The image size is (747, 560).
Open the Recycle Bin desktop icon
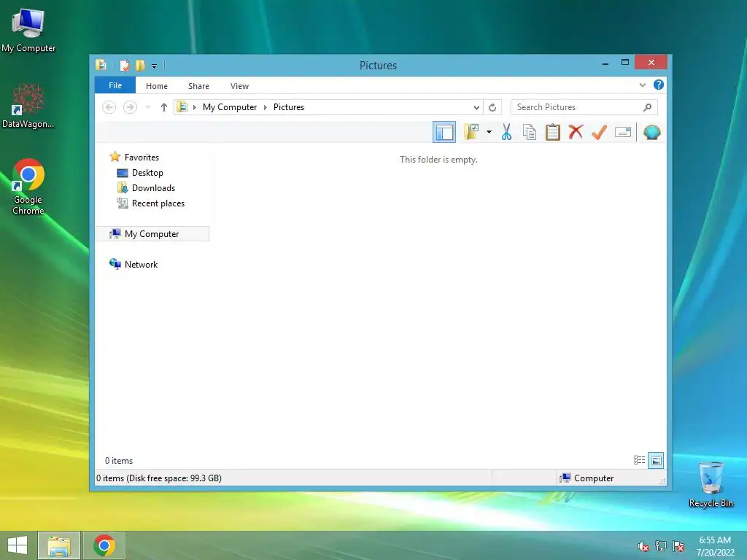coord(711,484)
